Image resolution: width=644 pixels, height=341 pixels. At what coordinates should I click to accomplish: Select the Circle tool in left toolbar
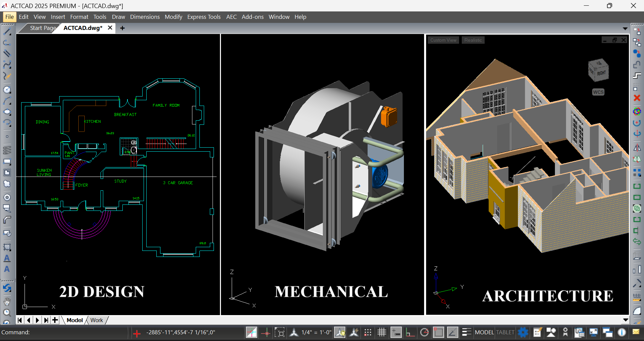[x=7, y=90]
